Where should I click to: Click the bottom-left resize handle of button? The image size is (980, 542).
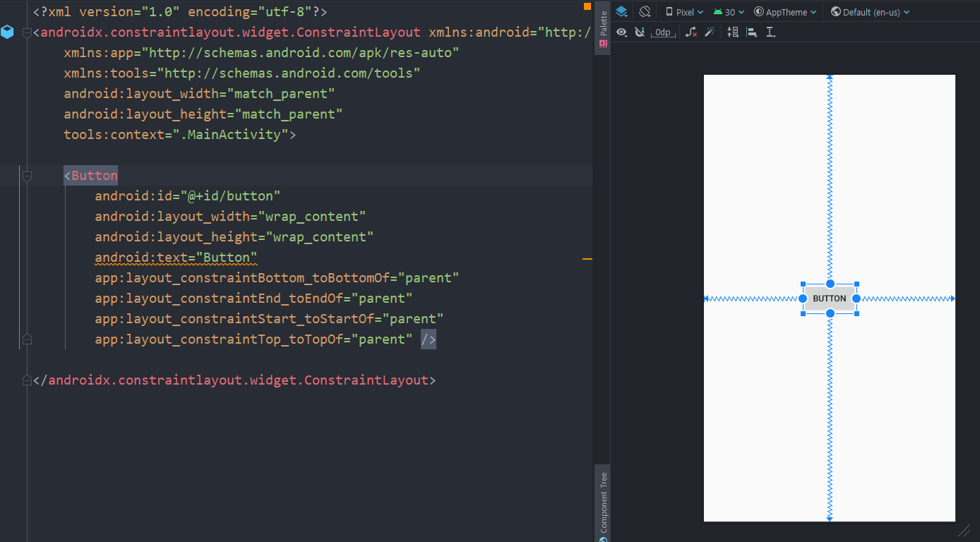coord(803,313)
